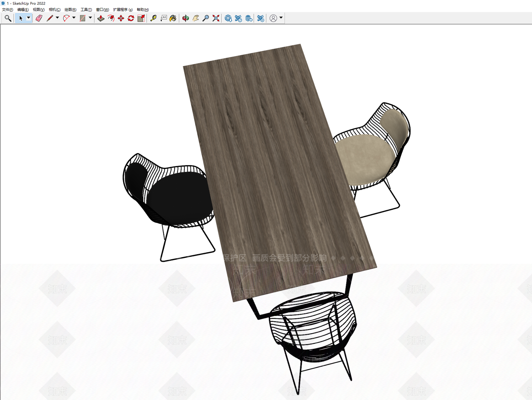The height and width of the screenshot is (400, 532).
Task: Expand the Arc tool dropdown arrow
Action: click(74, 18)
